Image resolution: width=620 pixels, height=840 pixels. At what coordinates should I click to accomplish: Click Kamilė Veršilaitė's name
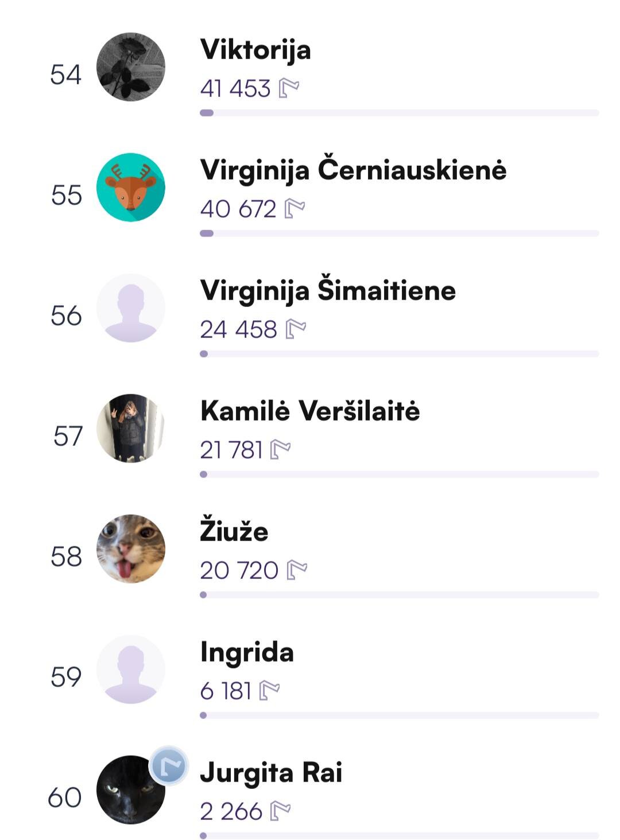coord(310,411)
